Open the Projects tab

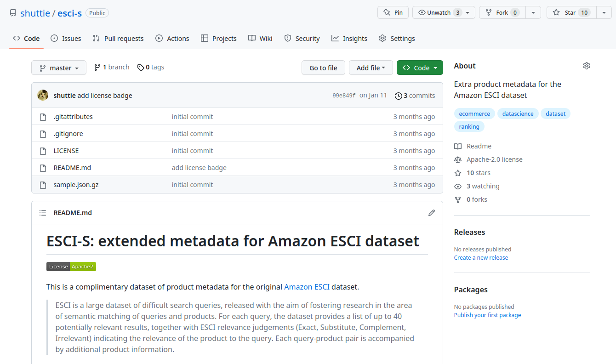219,38
